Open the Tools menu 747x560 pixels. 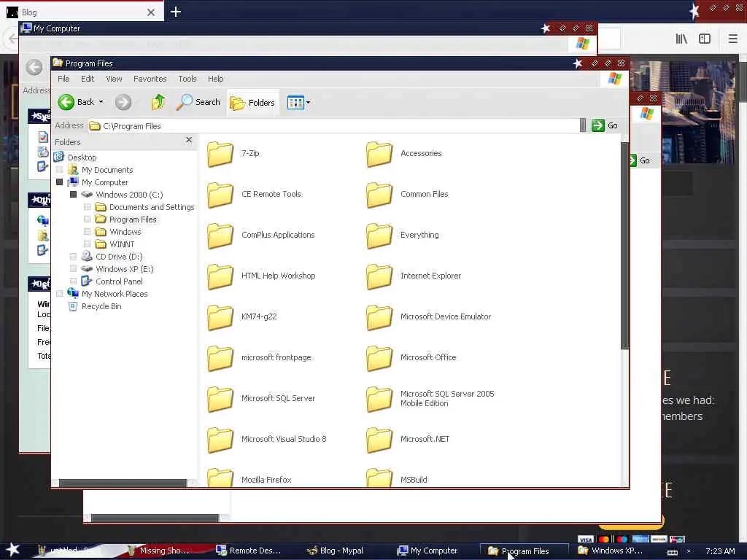(187, 79)
